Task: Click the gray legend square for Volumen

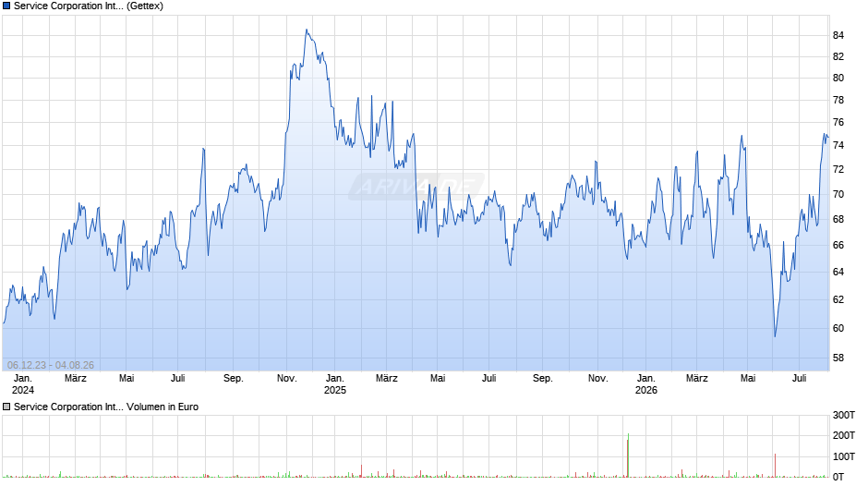Action: click(6, 407)
